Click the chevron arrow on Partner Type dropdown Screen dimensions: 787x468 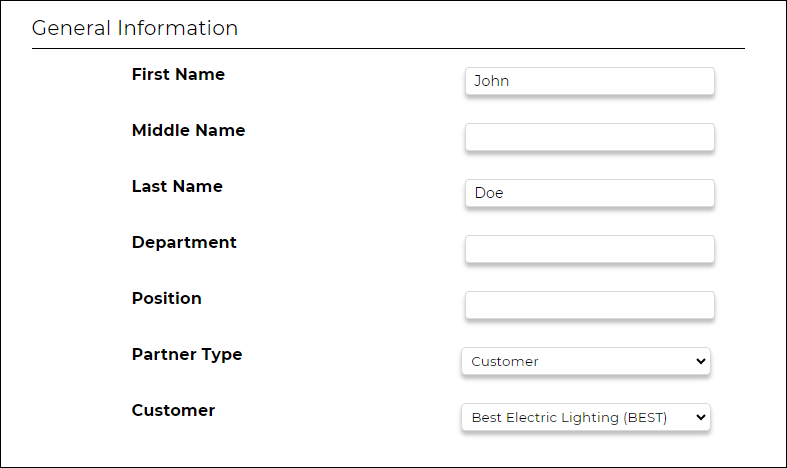click(x=701, y=361)
